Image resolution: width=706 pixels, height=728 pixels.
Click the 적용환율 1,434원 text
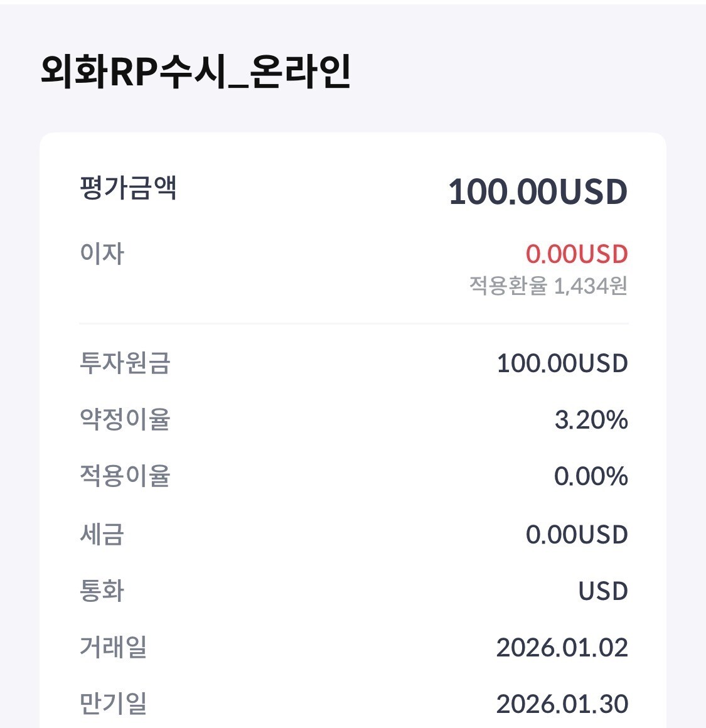pyautogui.click(x=548, y=286)
